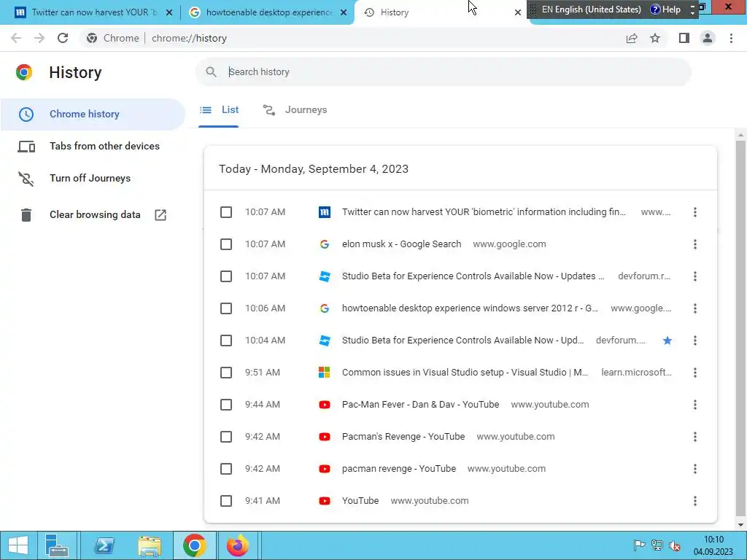Click the Action Center flag icon
The image size is (747, 560).
click(x=639, y=545)
